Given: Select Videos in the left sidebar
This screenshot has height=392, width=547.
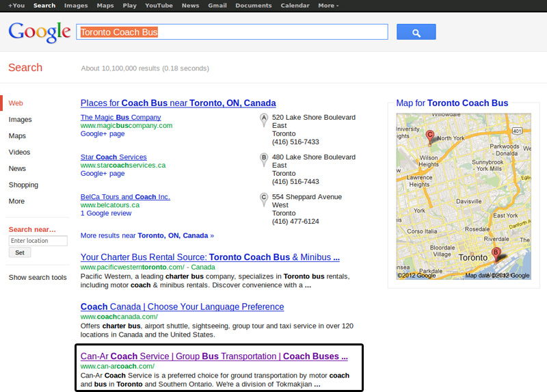Looking at the screenshot, I should pyautogui.click(x=19, y=152).
